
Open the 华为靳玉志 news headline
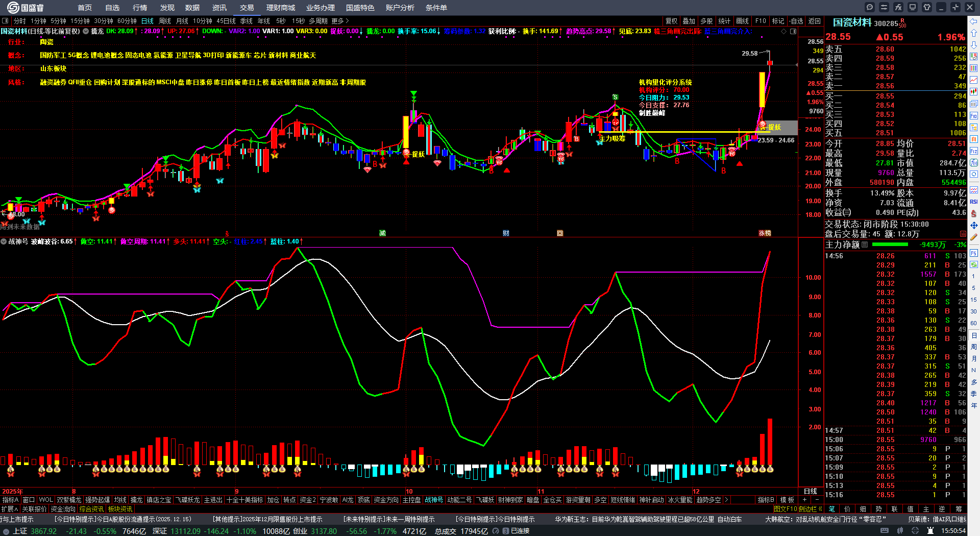pyautogui.click(x=648, y=519)
